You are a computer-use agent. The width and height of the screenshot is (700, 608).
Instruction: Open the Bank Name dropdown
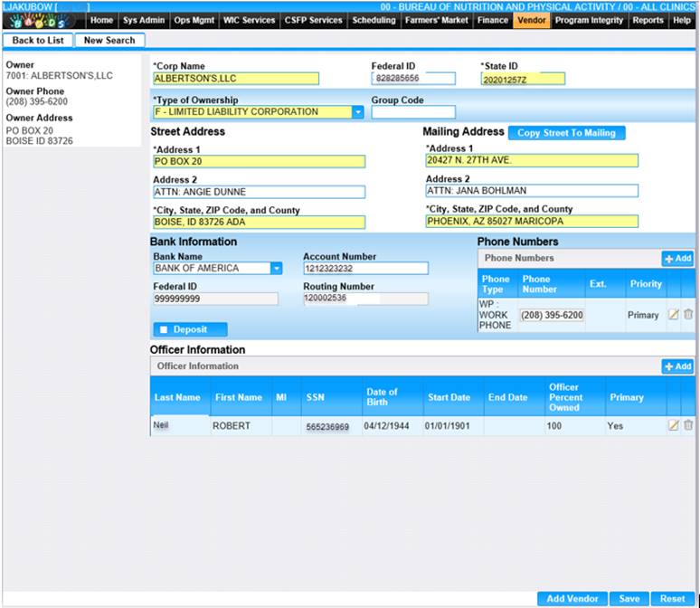click(x=277, y=269)
